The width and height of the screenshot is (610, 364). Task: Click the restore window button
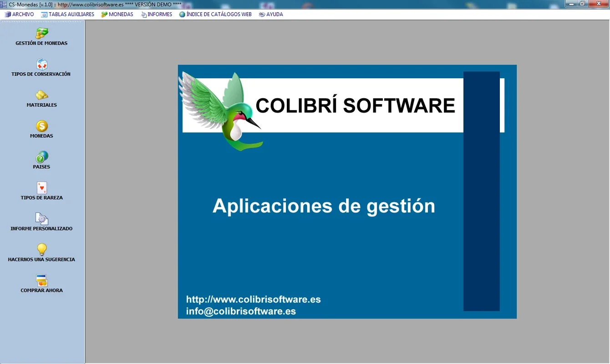click(583, 3)
